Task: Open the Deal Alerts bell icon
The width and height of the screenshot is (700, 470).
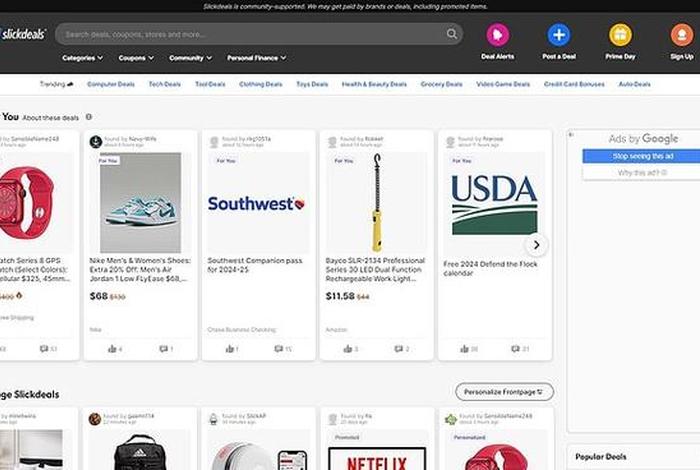Action: [x=497, y=35]
